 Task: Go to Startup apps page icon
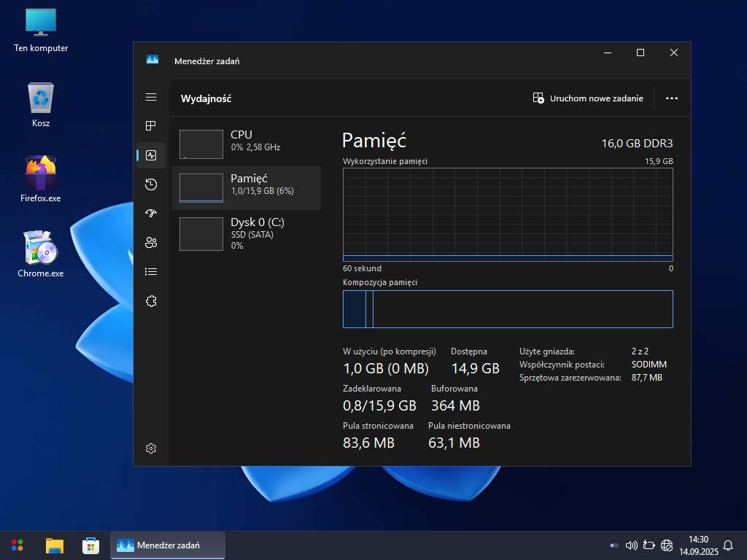(x=151, y=214)
